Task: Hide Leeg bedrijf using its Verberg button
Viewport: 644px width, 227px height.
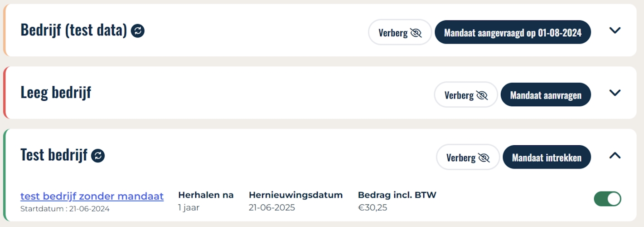Action: [x=465, y=95]
